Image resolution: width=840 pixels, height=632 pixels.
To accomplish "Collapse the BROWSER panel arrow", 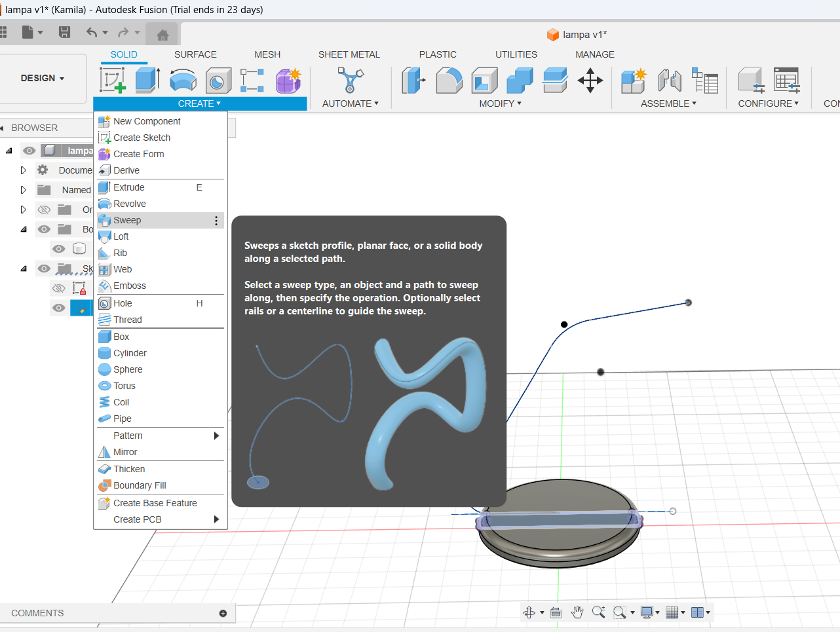I will [x=2, y=128].
